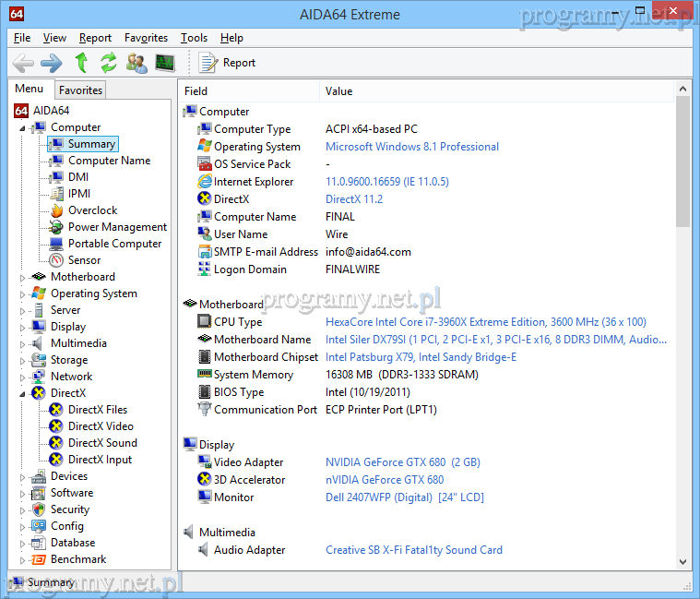The image size is (700, 599).
Task: Open the NVIDIA GeForce GTX 680 (2 GB) link
Action: point(402,462)
